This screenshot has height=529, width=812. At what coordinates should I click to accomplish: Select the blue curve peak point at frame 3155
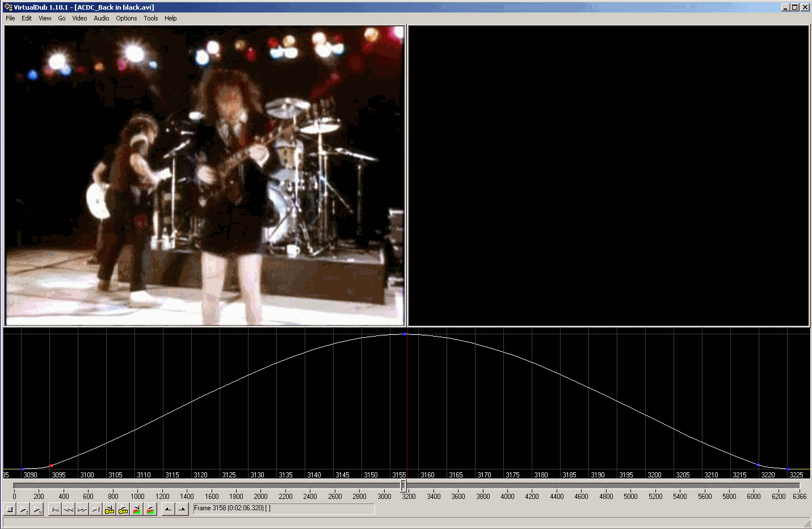[x=404, y=334]
